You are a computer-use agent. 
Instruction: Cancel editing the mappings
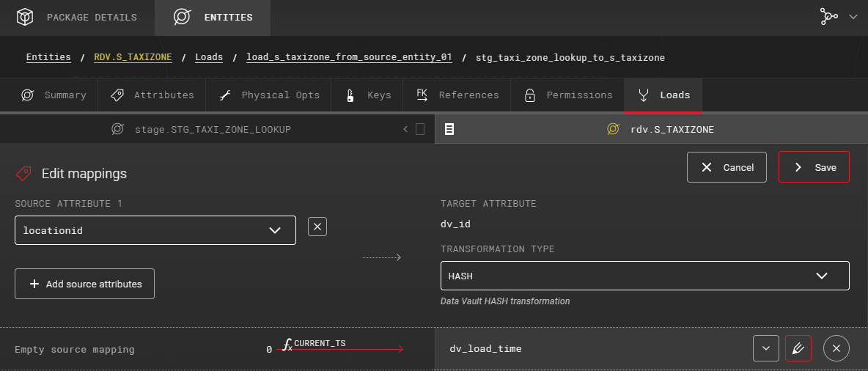click(x=727, y=167)
